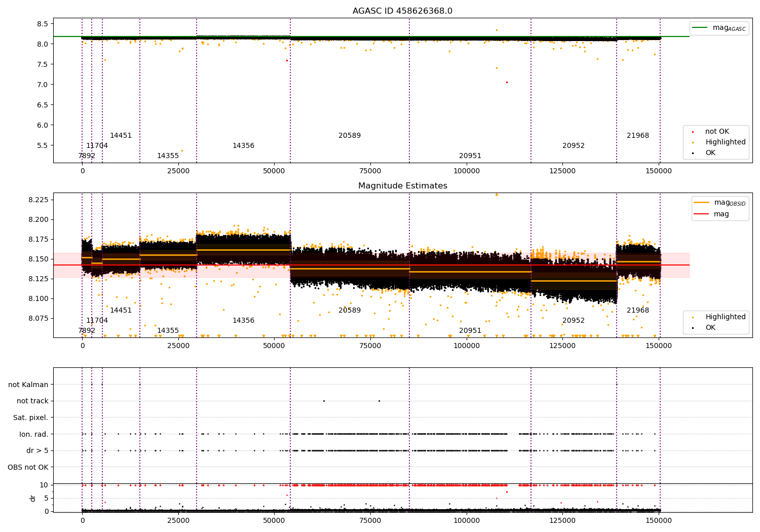Click the 8.150 y-axis tick label
The image size is (760, 532).
39,259
